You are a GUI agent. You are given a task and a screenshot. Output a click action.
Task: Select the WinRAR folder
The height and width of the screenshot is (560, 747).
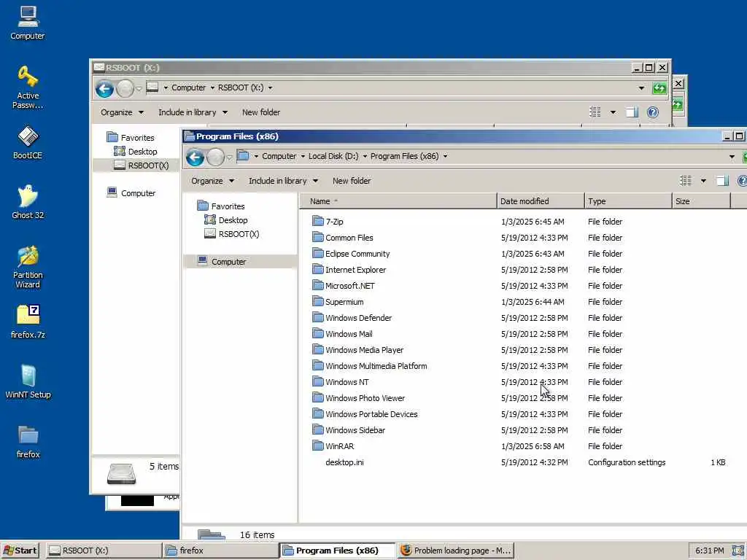pyautogui.click(x=333, y=446)
